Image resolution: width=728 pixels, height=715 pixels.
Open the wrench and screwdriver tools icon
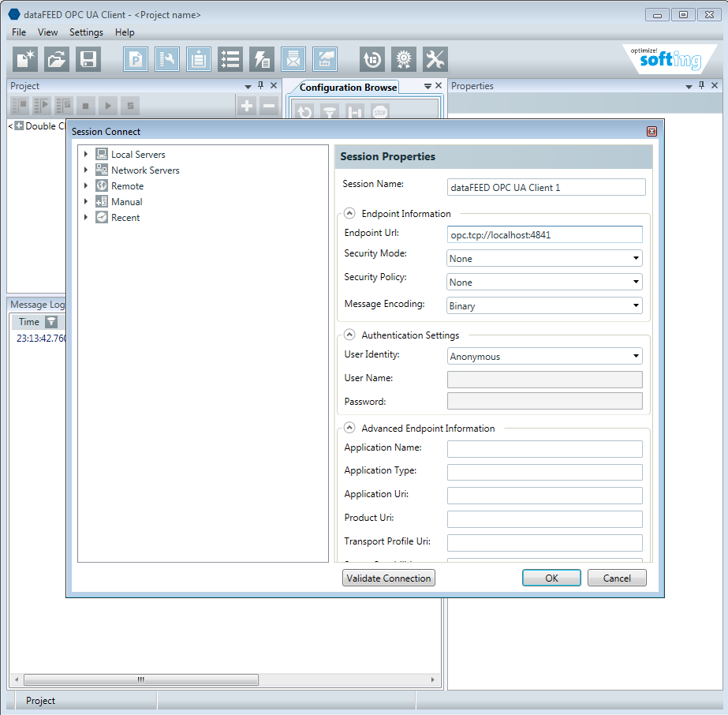[x=435, y=59]
